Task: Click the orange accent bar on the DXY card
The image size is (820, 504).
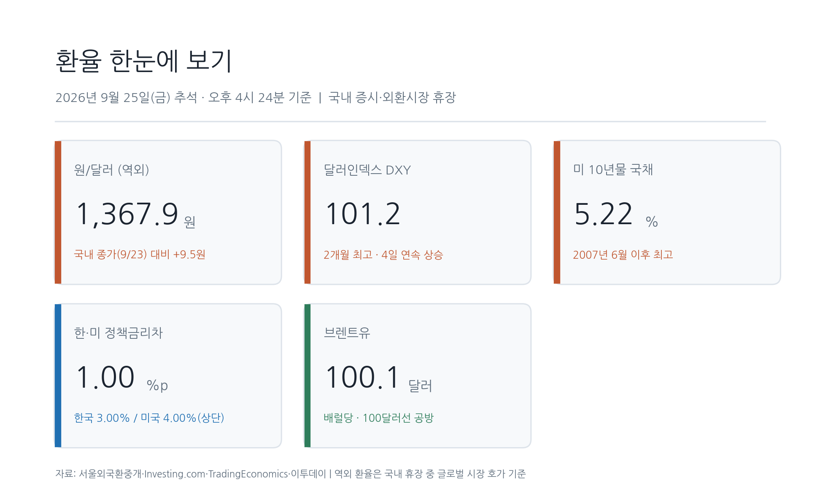Action: point(307,212)
